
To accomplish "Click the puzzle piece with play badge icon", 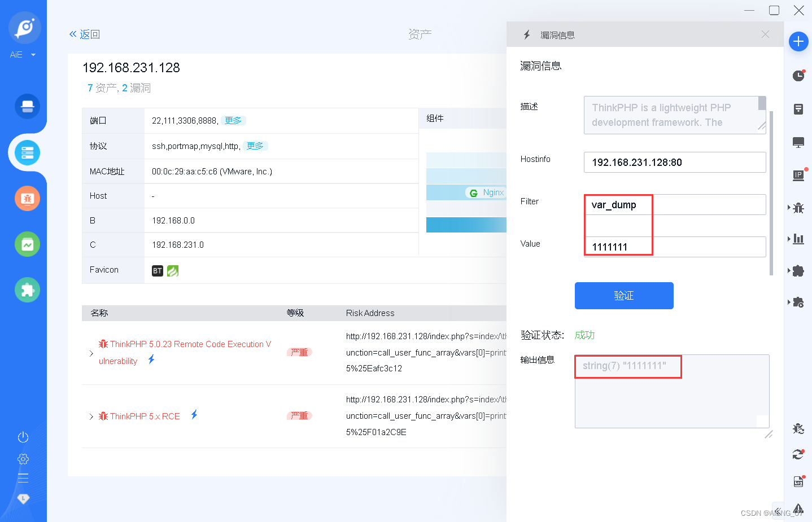I will pyautogui.click(x=798, y=302).
